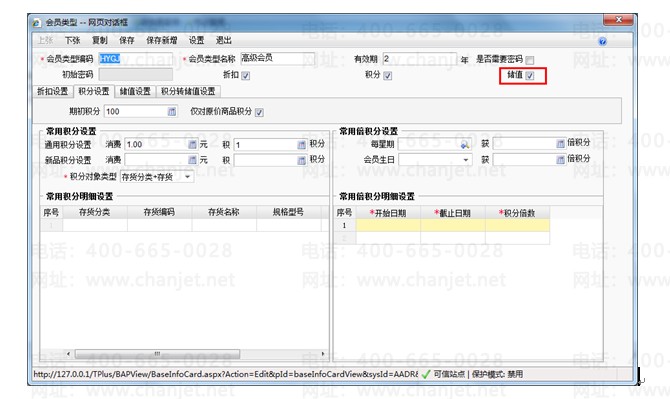The image size is (670, 399).
Task: Switch to the 折扣设置 tab
Action: (x=53, y=91)
